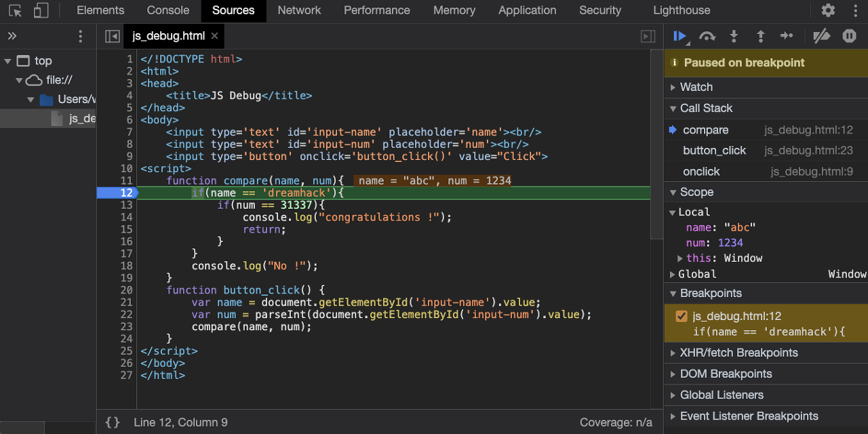
Task: Show more navigator tabs with double chevron
Action: 12,37
